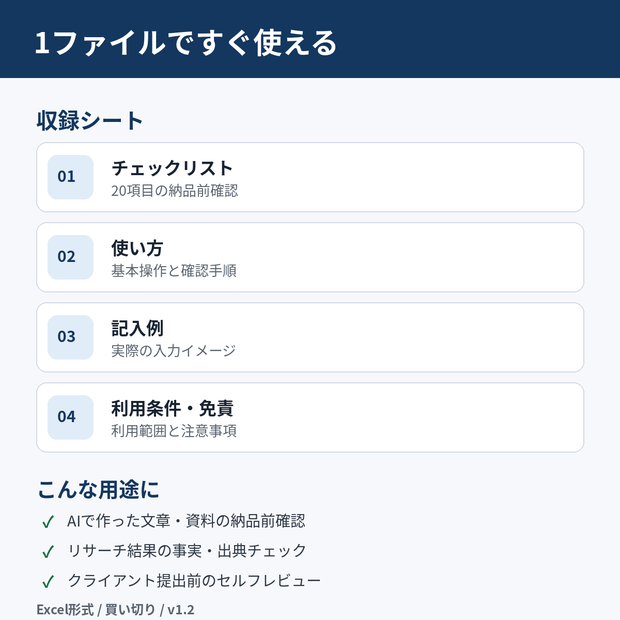This screenshot has width=620, height=620.
Task: Click checkmark beside AIで作った文章
Action: (x=48, y=522)
